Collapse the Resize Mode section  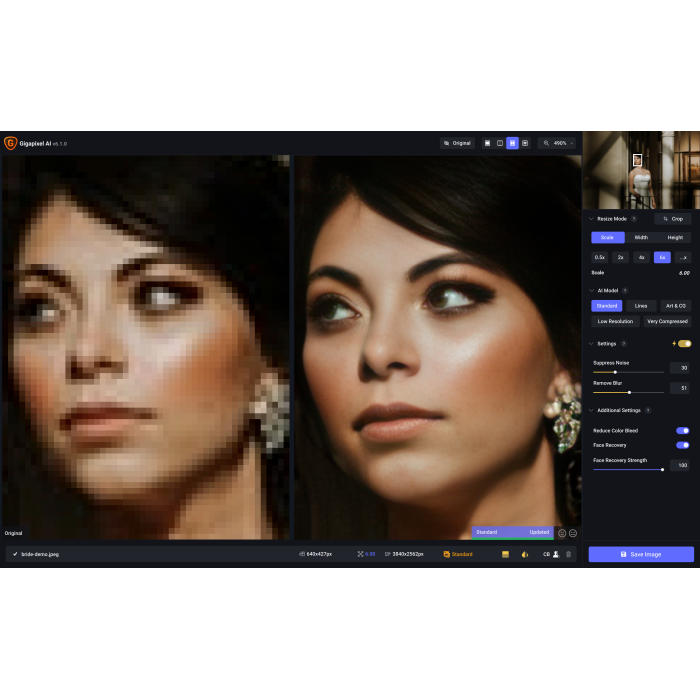(x=591, y=219)
